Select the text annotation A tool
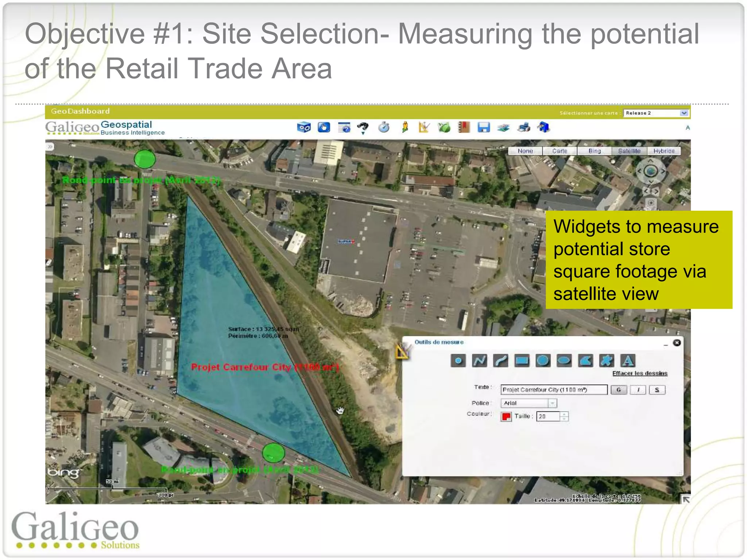Screen dimensions: 747x560 click(628, 361)
